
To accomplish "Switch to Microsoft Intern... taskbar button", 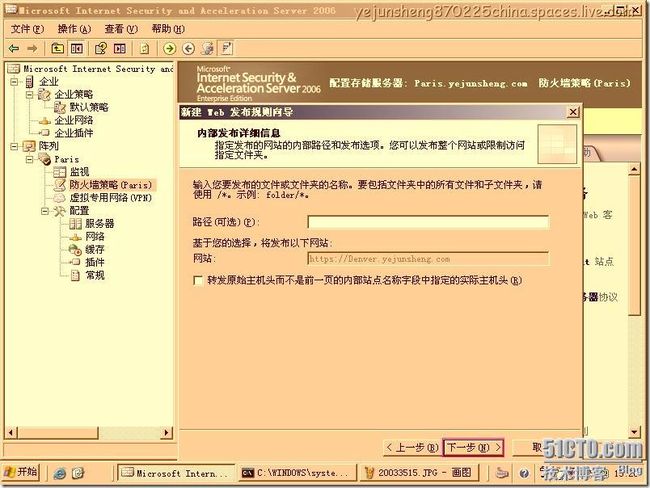I will tap(176, 473).
